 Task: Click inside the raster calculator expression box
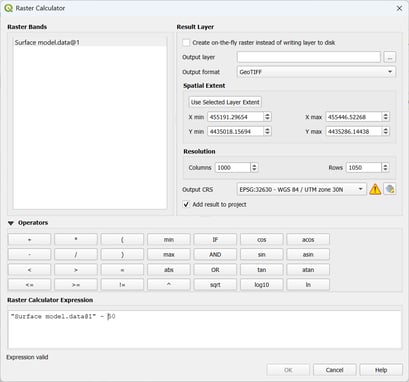click(204, 330)
